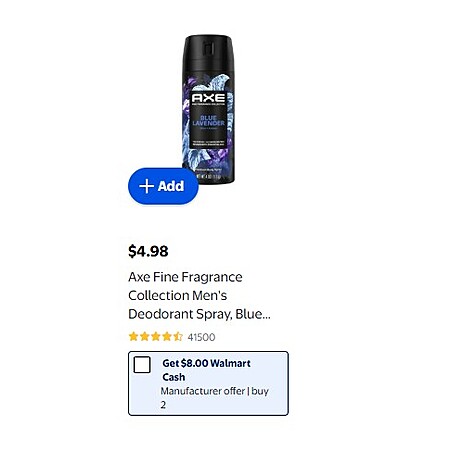Click the blue Add button
This screenshot has height=450, width=450.
tap(163, 186)
